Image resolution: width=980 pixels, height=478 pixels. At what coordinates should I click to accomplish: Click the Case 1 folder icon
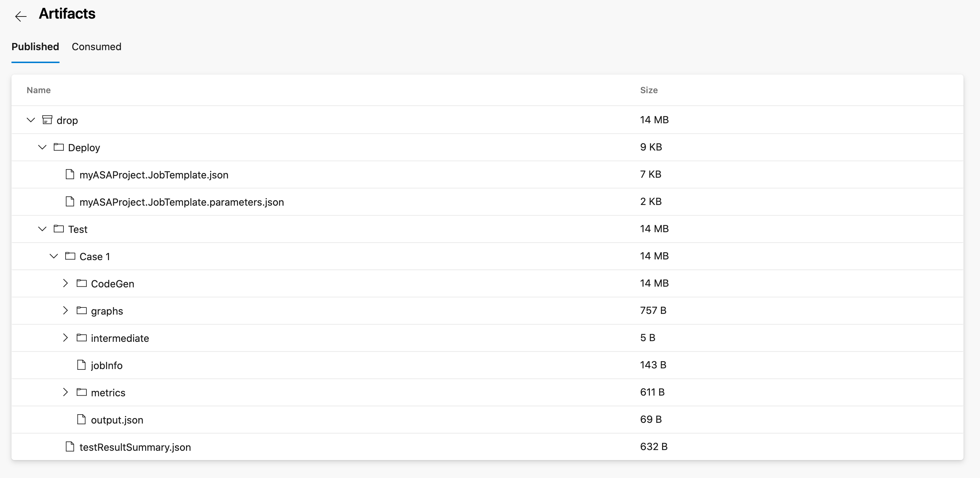(x=70, y=256)
